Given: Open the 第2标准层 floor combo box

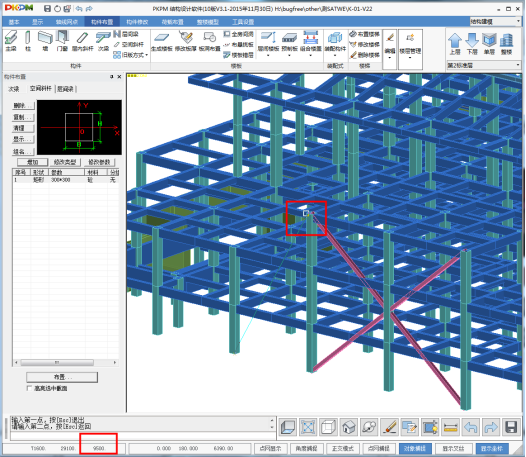Looking at the screenshot, I should coord(484,65).
